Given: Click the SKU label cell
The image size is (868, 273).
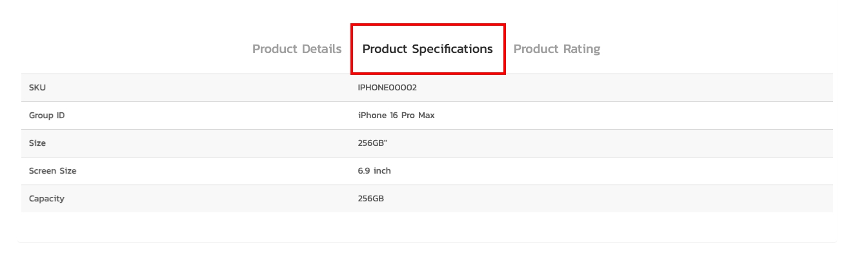Looking at the screenshot, I should (37, 88).
